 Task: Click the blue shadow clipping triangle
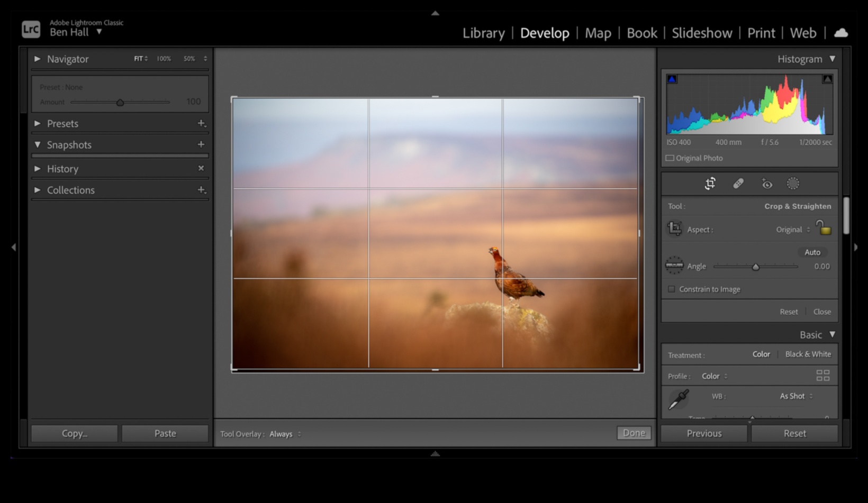(671, 78)
